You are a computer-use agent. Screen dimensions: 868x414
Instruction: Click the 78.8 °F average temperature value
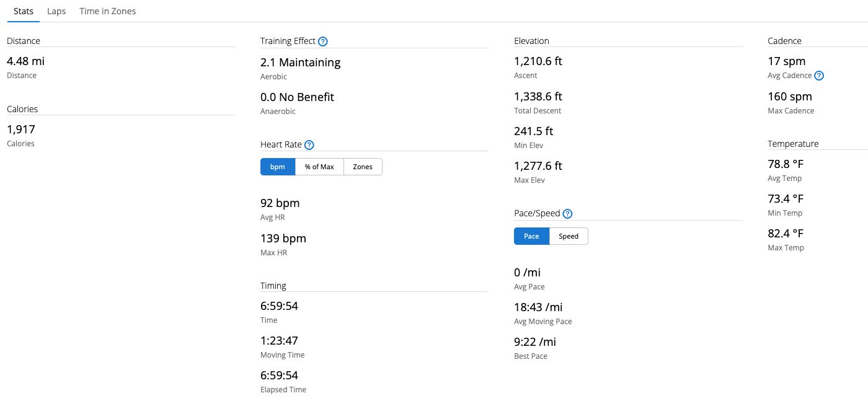click(x=786, y=164)
